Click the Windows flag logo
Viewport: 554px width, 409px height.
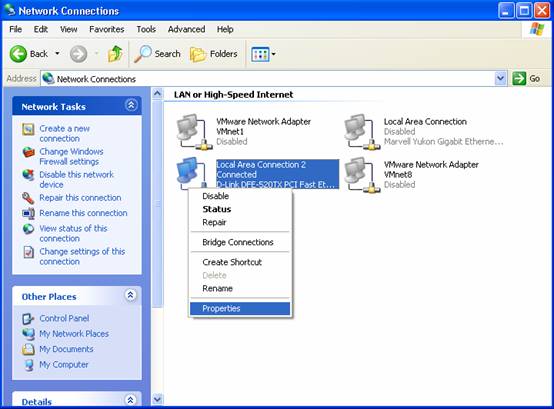click(x=536, y=29)
